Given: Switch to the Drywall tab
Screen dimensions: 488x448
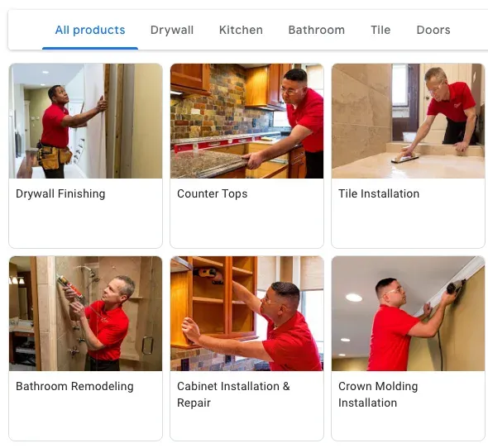Looking at the screenshot, I should point(172,31).
